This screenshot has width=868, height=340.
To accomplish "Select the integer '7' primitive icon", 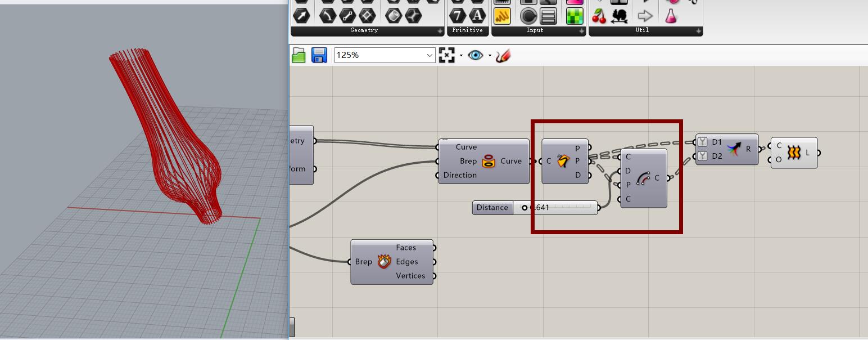I will pos(458,16).
